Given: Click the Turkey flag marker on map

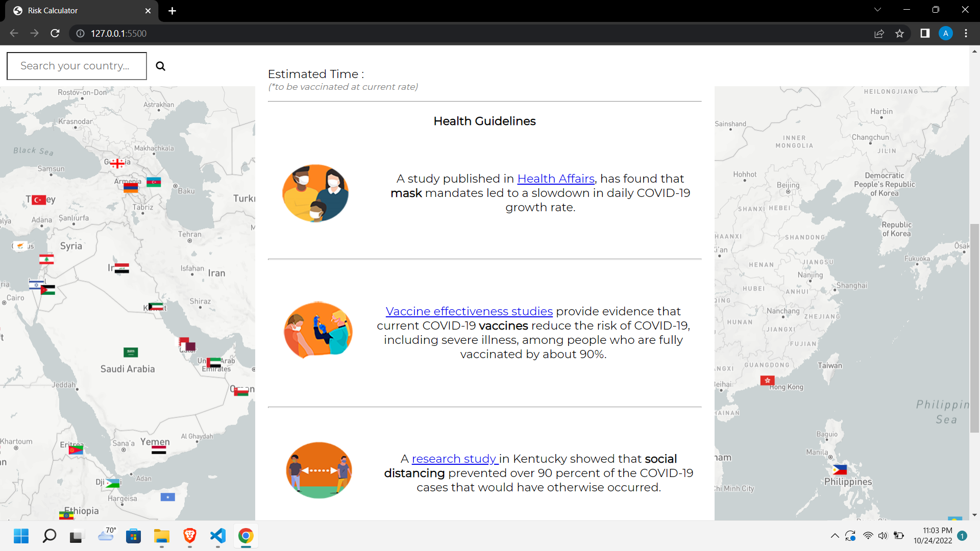Looking at the screenshot, I should click(39, 200).
